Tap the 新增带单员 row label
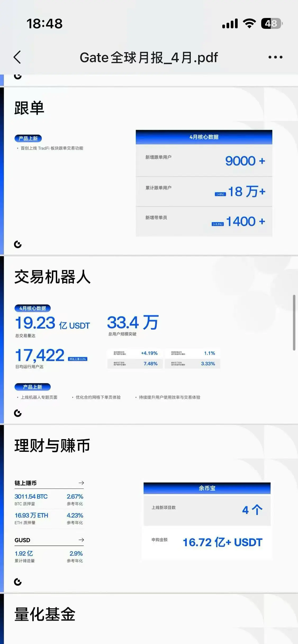 (x=156, y=218)
